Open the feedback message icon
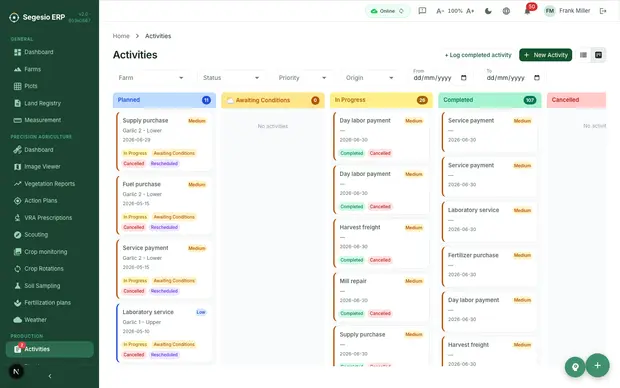The height and width of the screenshot is (388, 620). tap(422, 11)
